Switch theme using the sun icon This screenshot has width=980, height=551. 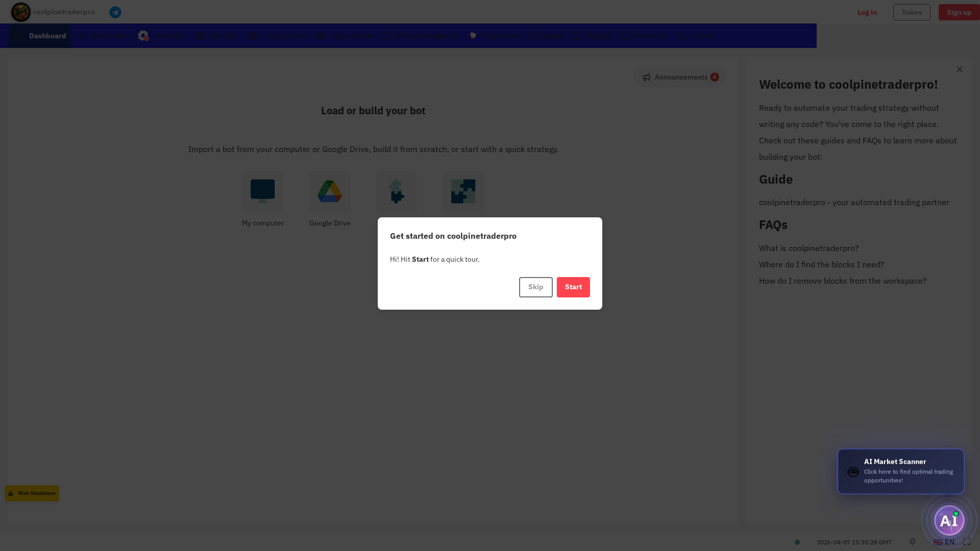pyautogui.click(x=913, y=541)
